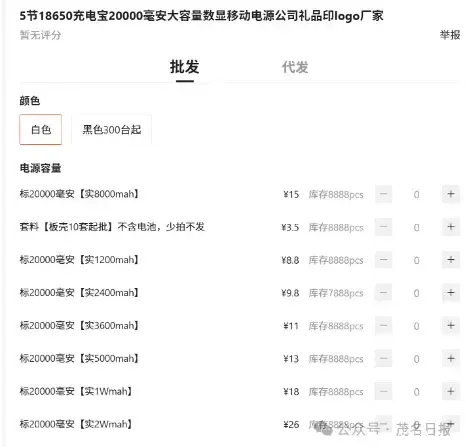Screen dimensions: 466x448
Task: Increase quantity for 实1200mah option
Action: pos(451,260)
